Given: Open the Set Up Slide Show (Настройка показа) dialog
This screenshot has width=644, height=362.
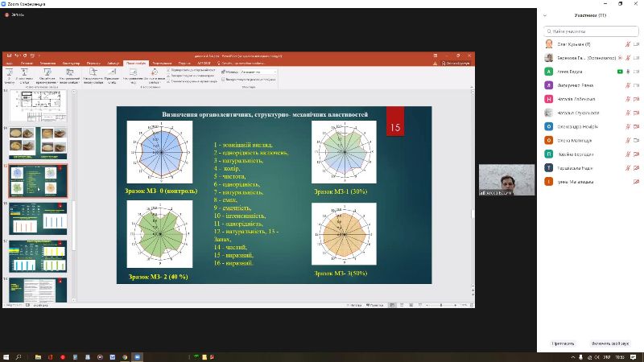Looking at the screenshot, I should point(93,76).
